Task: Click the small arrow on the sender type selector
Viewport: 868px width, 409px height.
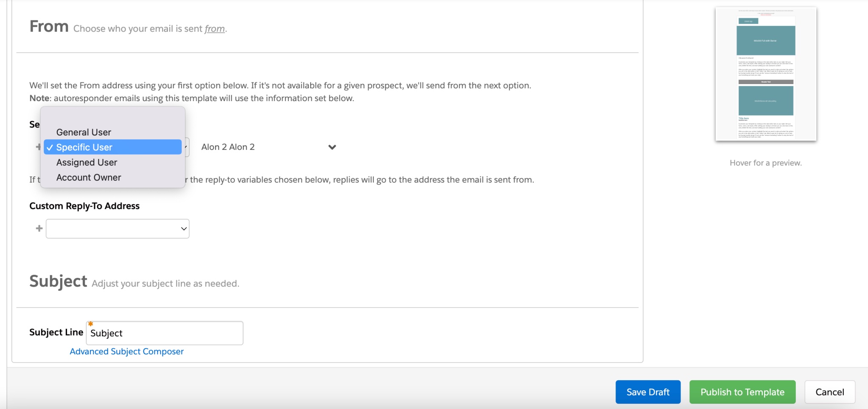Action: [187, 147]
